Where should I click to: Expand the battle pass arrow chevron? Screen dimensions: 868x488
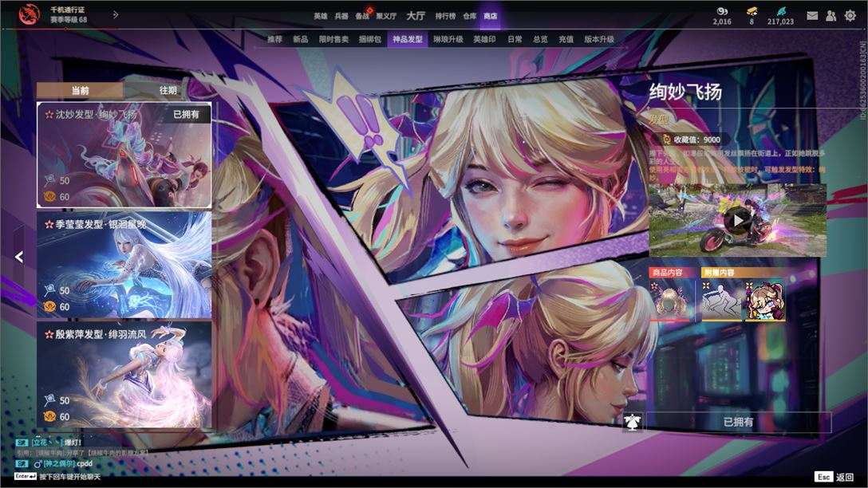click(x=116, y=15)
